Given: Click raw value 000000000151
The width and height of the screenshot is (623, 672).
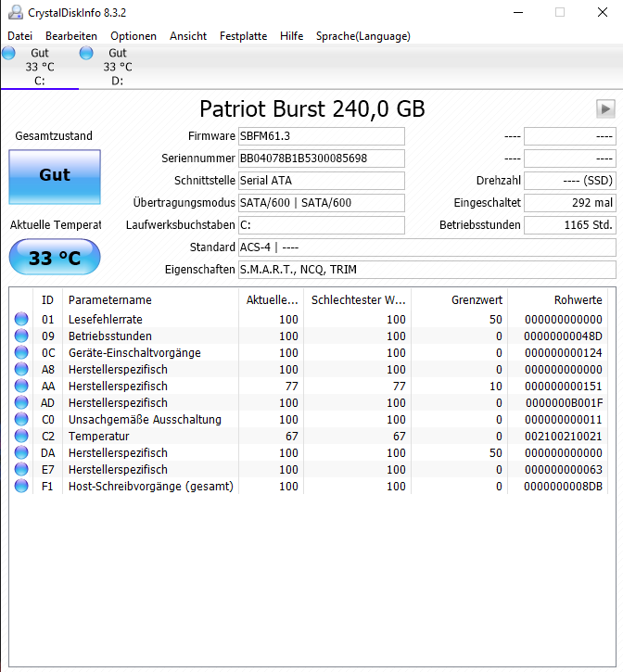Looking at the screenshot, I should tap(563, 387).
